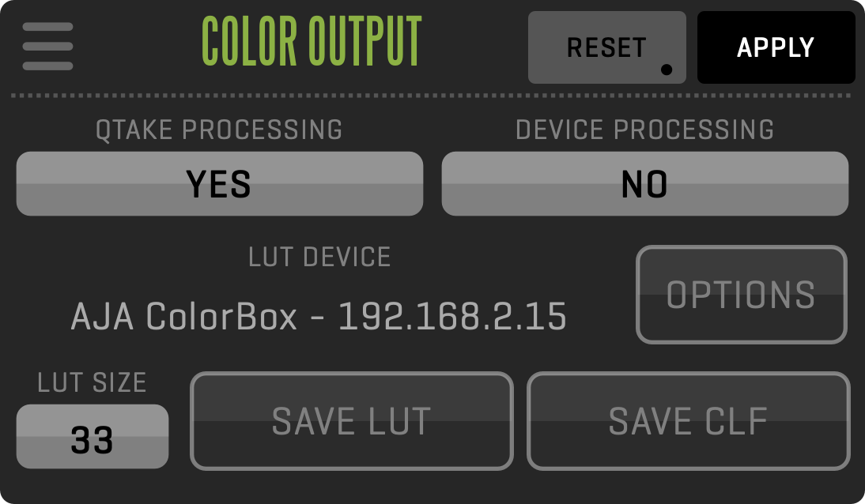865x504 pixels.
Task: Click the SAVE LUT button
Action: point(352,421)
